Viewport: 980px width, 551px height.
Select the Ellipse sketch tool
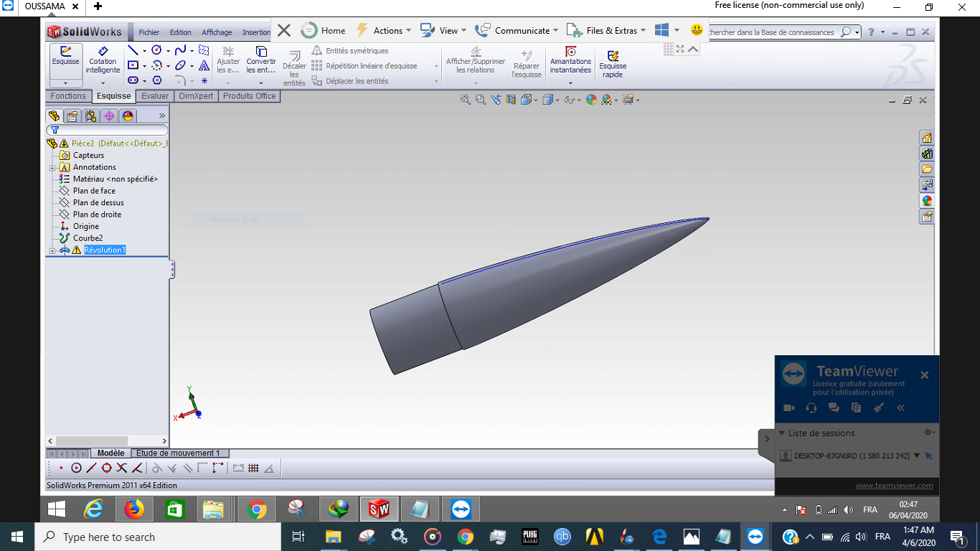click(179, 66)
